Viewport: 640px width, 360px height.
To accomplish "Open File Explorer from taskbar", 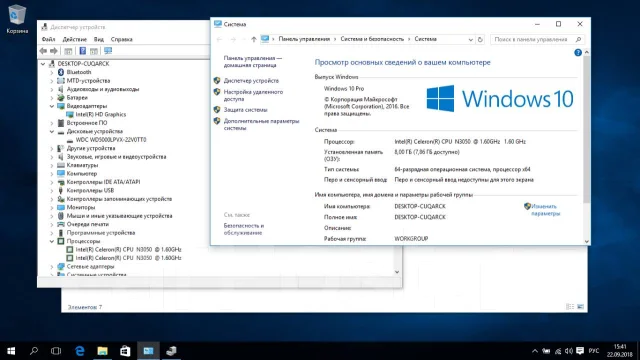I will tap(102, 351).
